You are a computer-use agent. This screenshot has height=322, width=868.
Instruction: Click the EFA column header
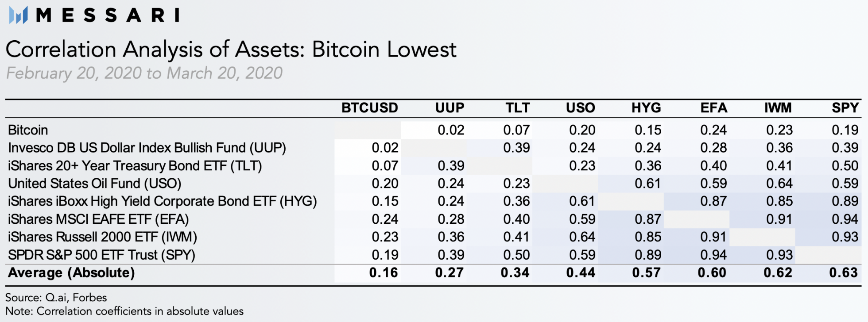(713, 108)
